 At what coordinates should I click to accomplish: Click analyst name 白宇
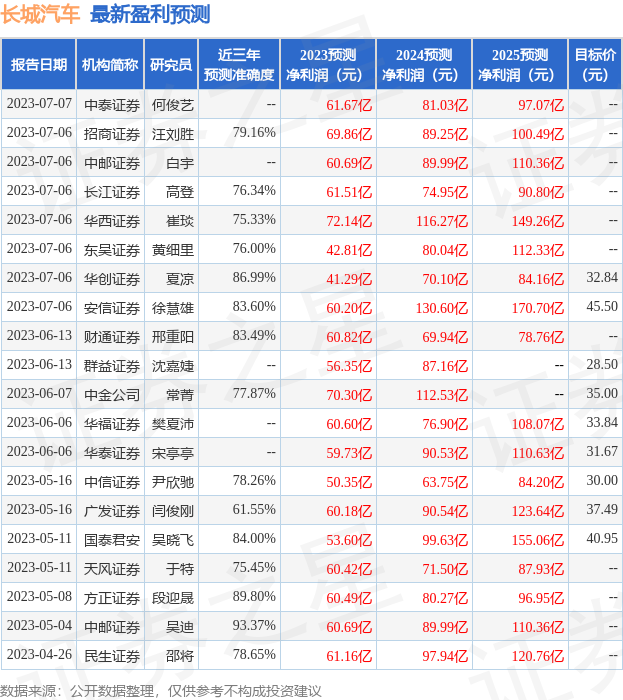tap(180, 163)
